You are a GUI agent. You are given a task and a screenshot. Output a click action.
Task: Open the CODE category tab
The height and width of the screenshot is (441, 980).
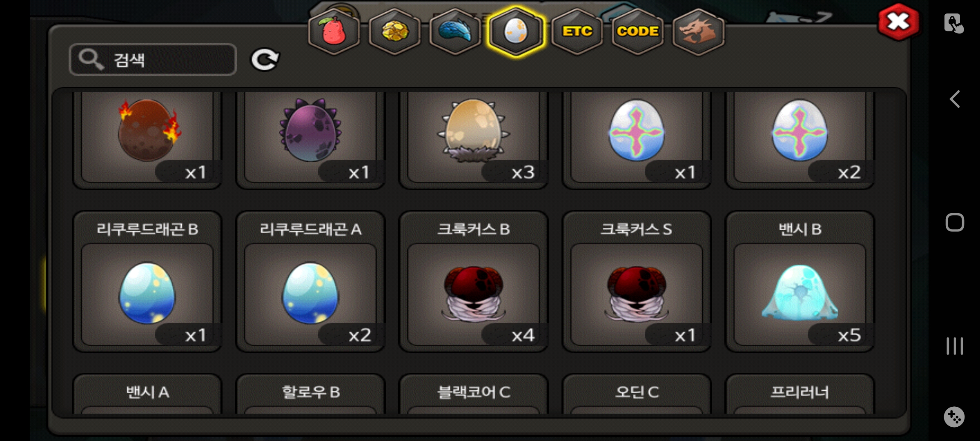pyautogui.click(x=637, y=31)
